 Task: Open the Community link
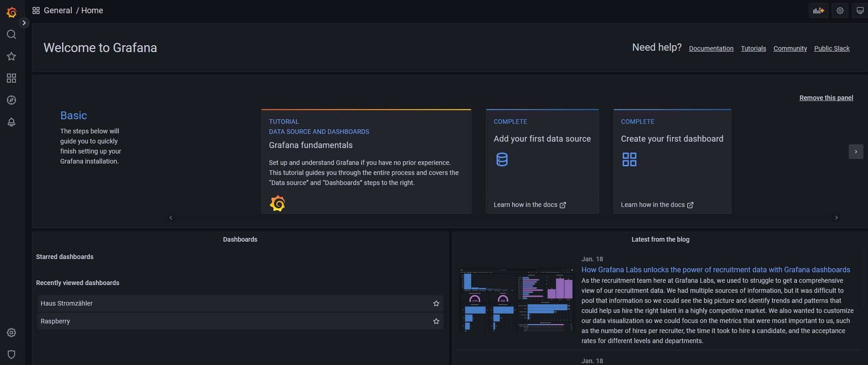(x=790, y=48)
